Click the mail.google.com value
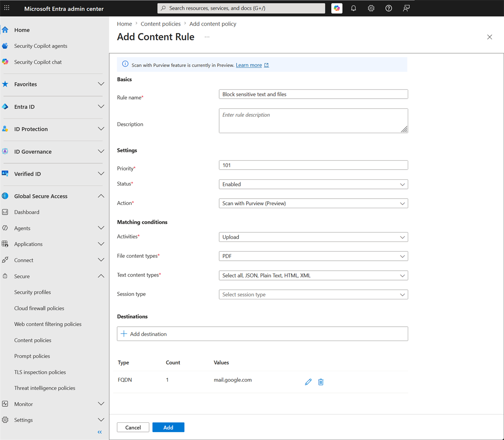The width and height of the screenshot is (504, 440). click(233, 380)
